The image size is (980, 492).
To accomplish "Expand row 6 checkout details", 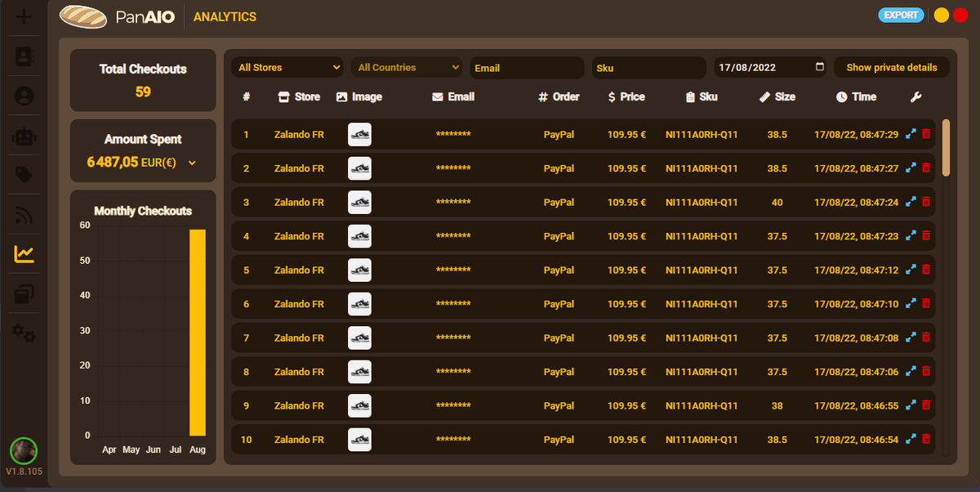I will pos(911,304).
